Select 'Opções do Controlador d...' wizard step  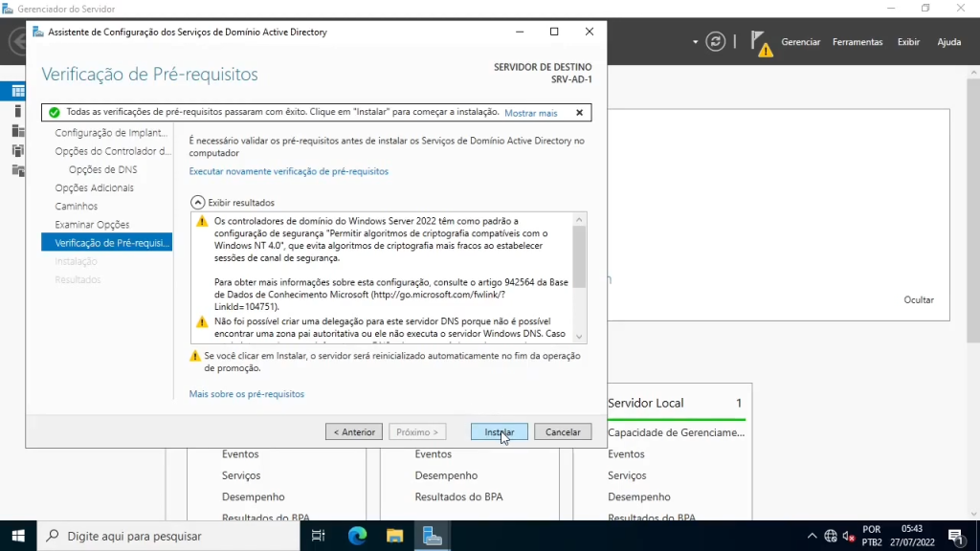pos(113,151)
